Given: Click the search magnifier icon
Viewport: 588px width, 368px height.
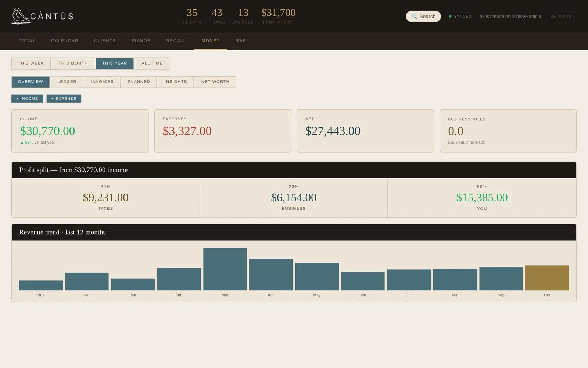Looking at the screenshot, I should tap(414, 16).
